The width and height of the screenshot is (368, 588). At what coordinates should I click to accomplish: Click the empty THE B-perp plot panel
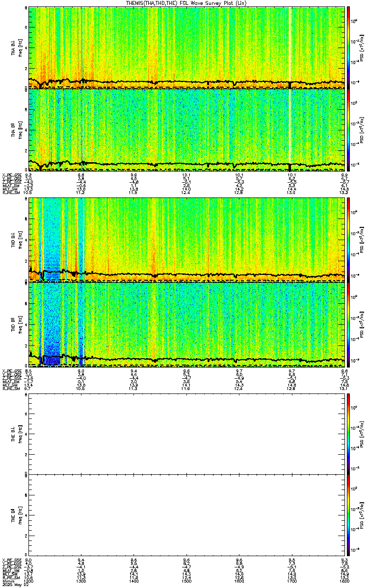(187, 433)
